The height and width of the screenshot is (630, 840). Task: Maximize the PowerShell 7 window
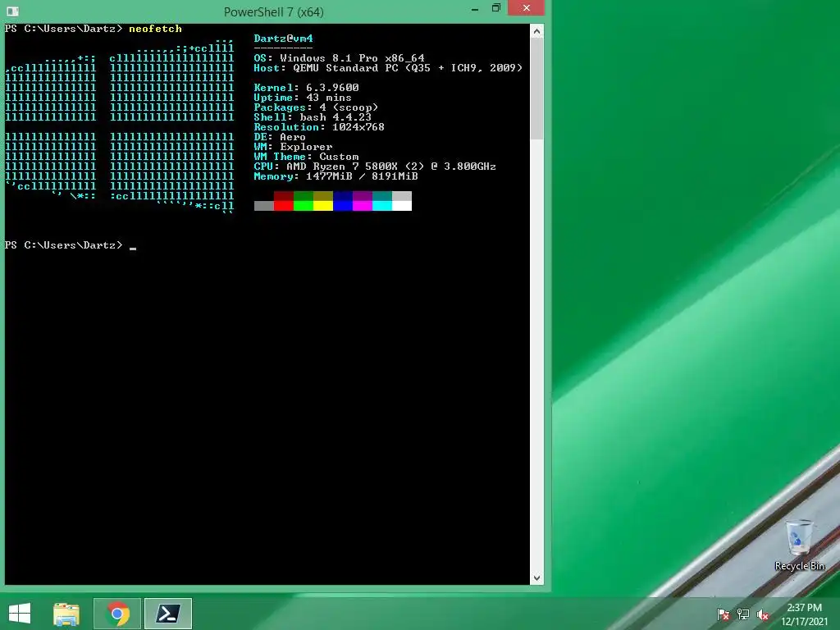(x=496, y=8)
